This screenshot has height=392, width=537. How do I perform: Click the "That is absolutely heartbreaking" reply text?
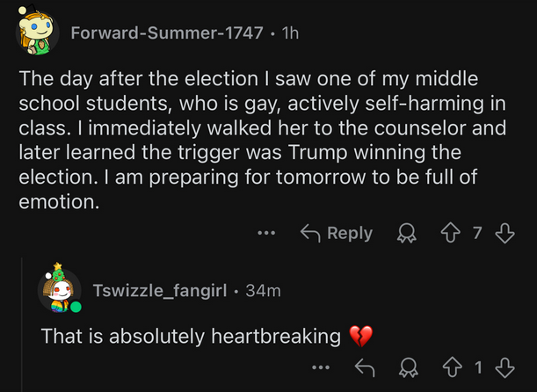point(191,336)
